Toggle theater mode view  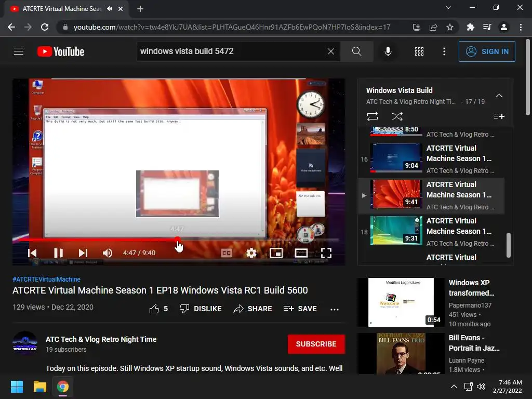pos(301,253)
